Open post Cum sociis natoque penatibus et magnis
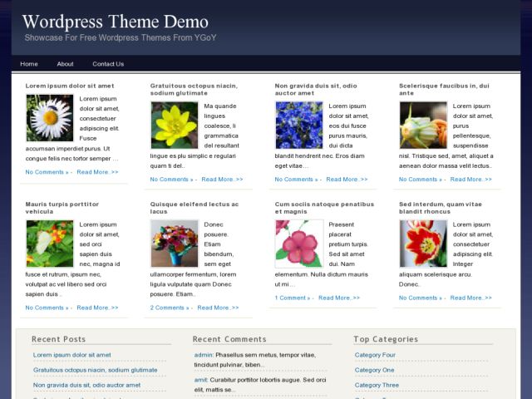 tap(324, 208)
